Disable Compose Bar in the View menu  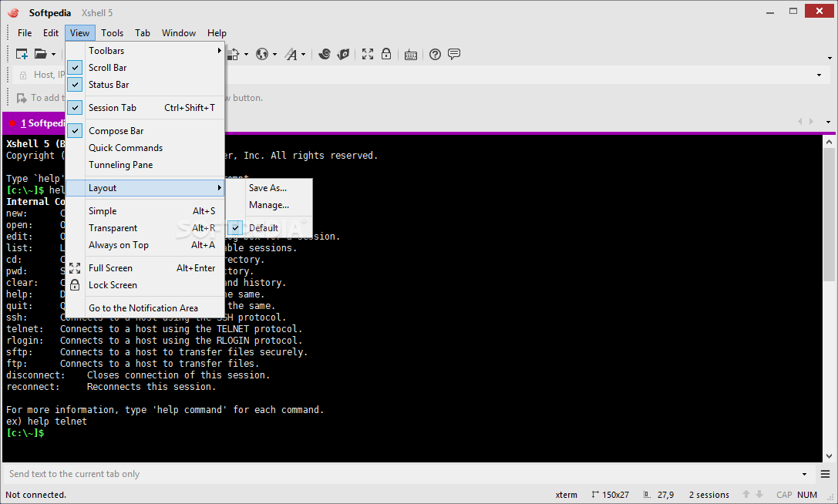(x=116, y=131)
